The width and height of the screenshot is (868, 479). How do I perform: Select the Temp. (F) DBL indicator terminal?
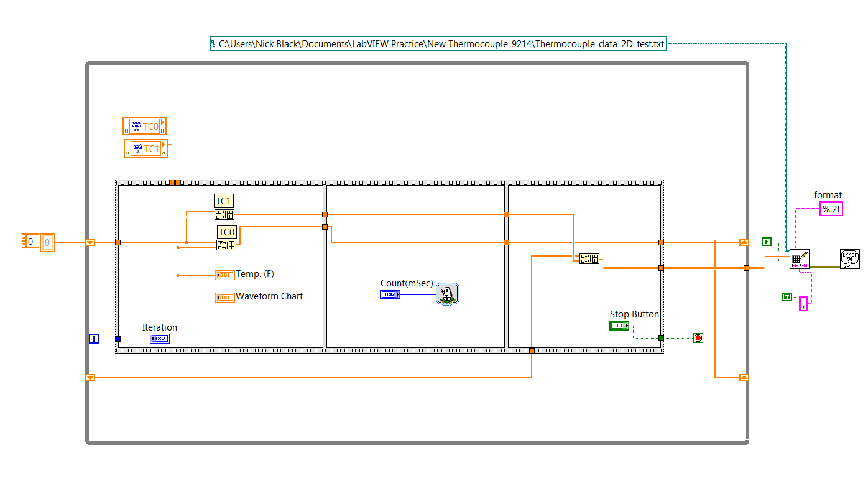(x=225, y=275)
